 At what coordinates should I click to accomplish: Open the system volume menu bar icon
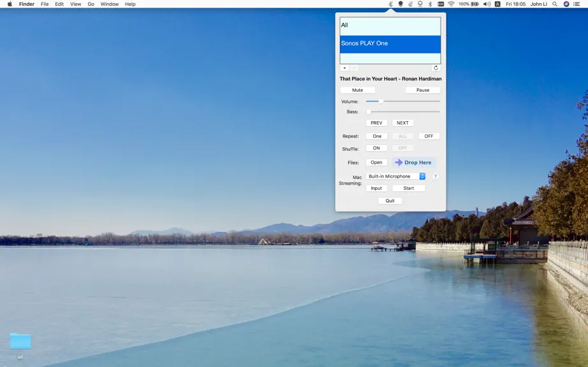point(487,4)
